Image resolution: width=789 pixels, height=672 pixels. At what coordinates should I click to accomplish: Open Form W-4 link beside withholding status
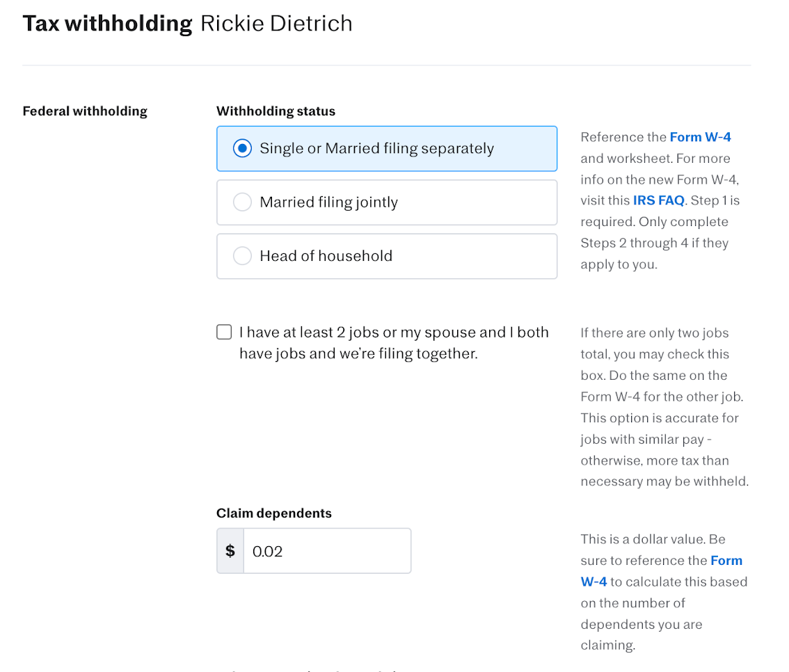click(700, 137)
